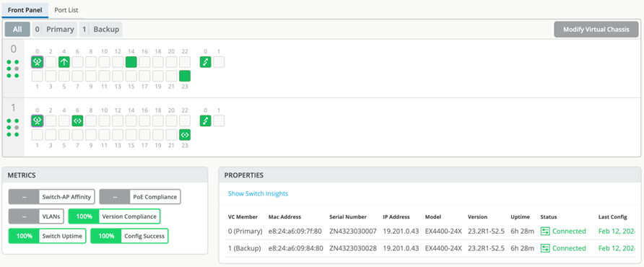Image resolution: width=644 pixels, height=267 pixels.
Task: Select port 0 on switch member 1
Action: tap(38, 121)
